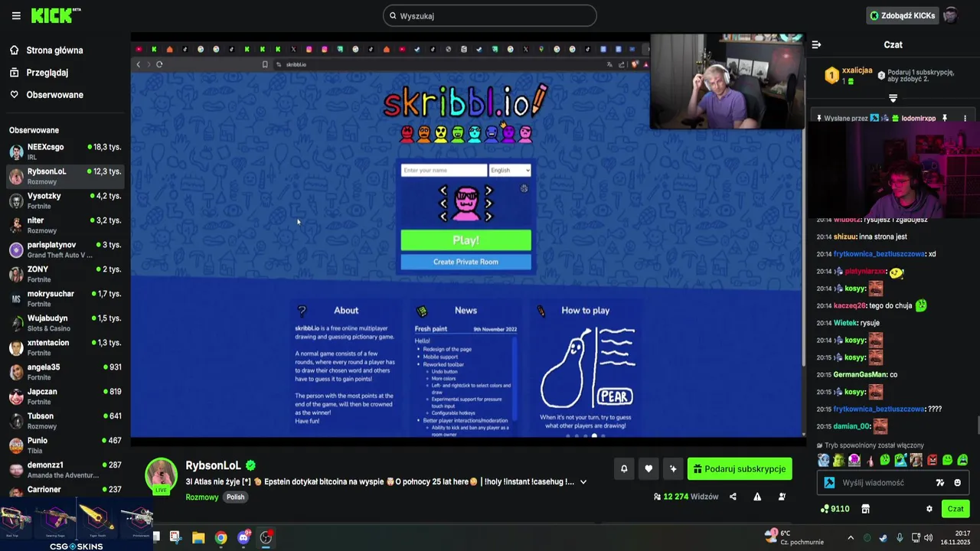
Task: Click the 9110 channel points balance
Action: (x=835, y=509)
